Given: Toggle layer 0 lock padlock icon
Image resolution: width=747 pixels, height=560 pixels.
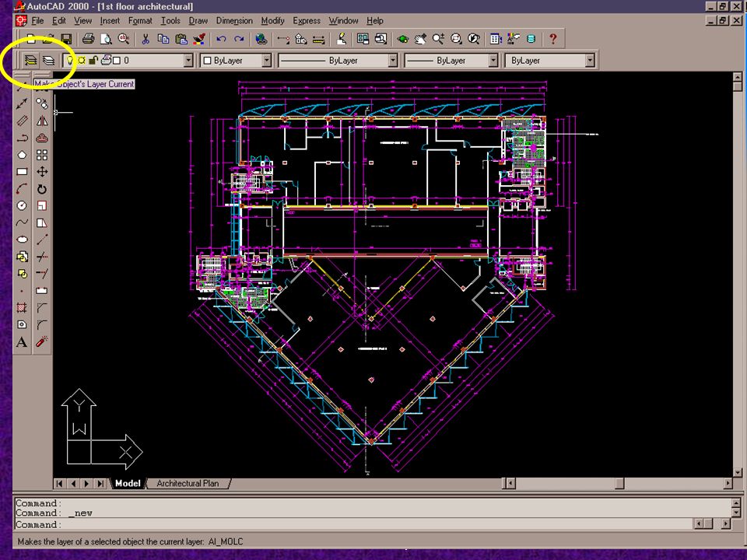Looking at the screenshot, I should tap(93, 61).
